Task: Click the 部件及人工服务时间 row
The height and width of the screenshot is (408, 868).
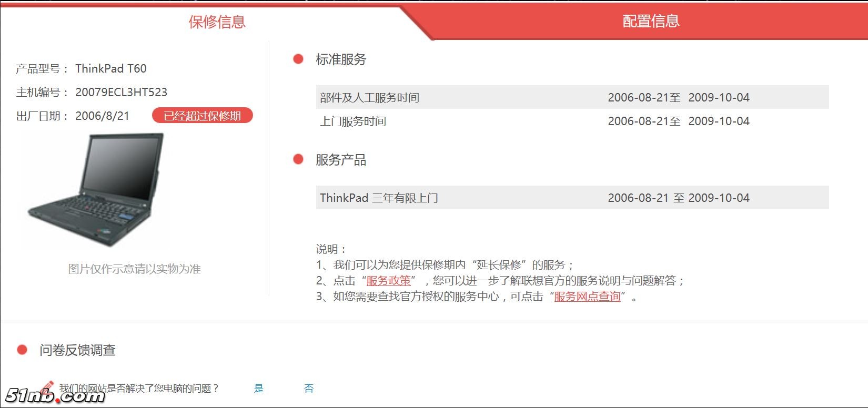Action: click(x=572, y=97)
